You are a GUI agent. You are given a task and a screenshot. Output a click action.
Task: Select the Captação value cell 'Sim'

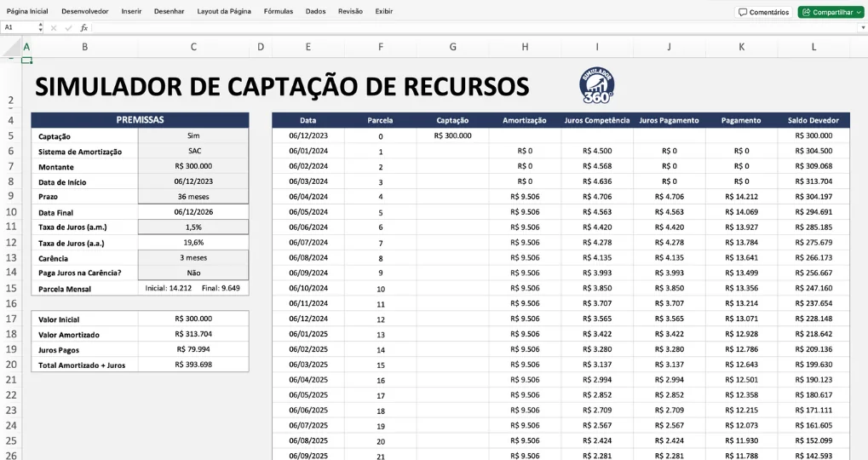tap(193, 135)
